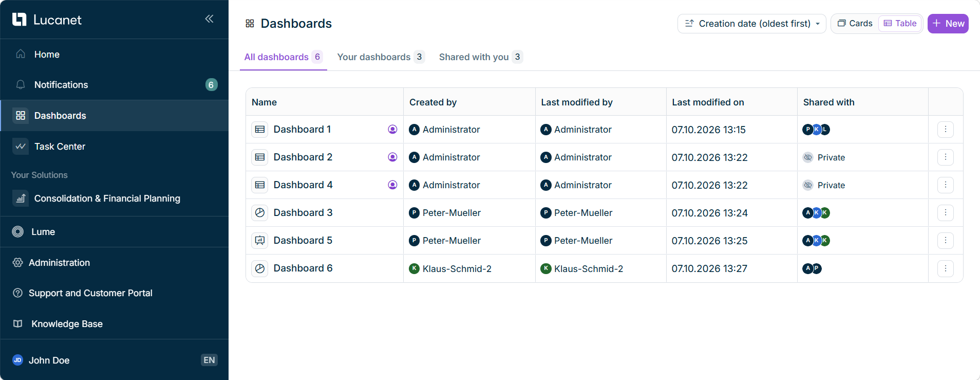Click the table icon beside Dashboard 1
This screenshot has height=380, width=980.
click(x=260, y=130)
